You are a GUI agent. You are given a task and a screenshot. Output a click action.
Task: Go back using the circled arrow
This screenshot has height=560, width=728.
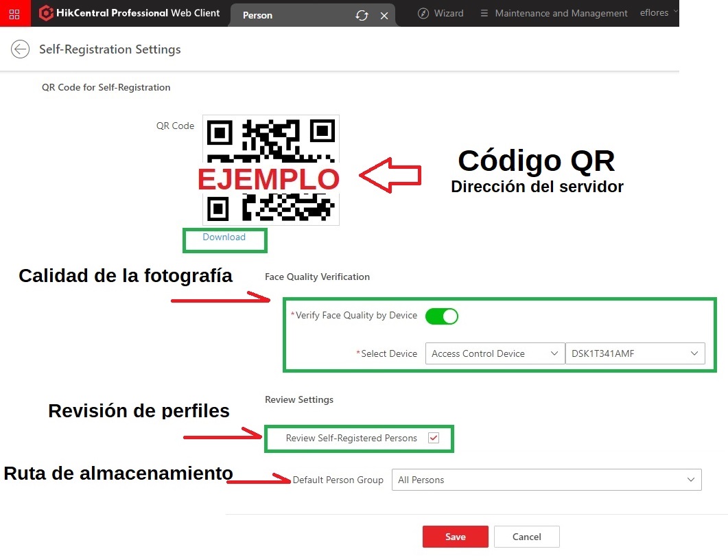[x=21, y=49]
